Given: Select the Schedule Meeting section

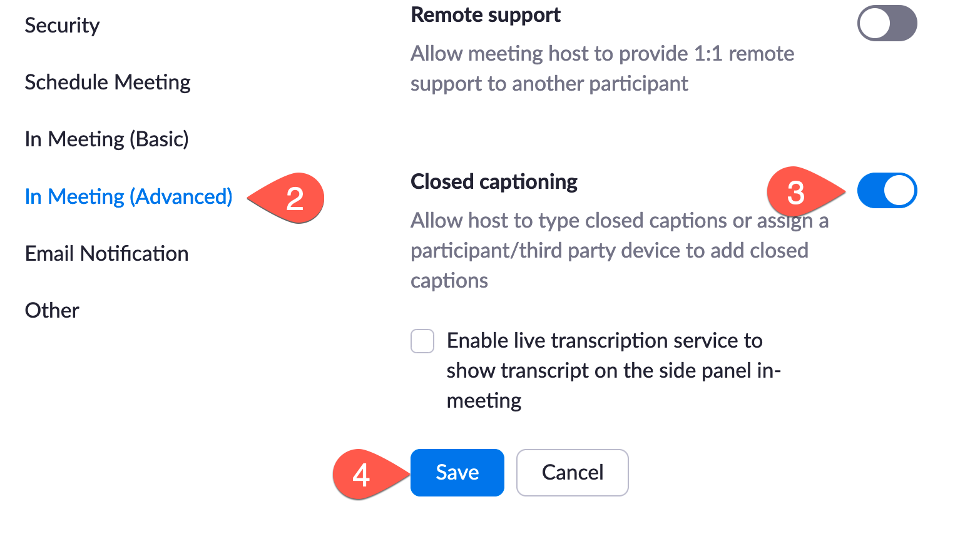Looking at the screenshot, I should 107,82.
